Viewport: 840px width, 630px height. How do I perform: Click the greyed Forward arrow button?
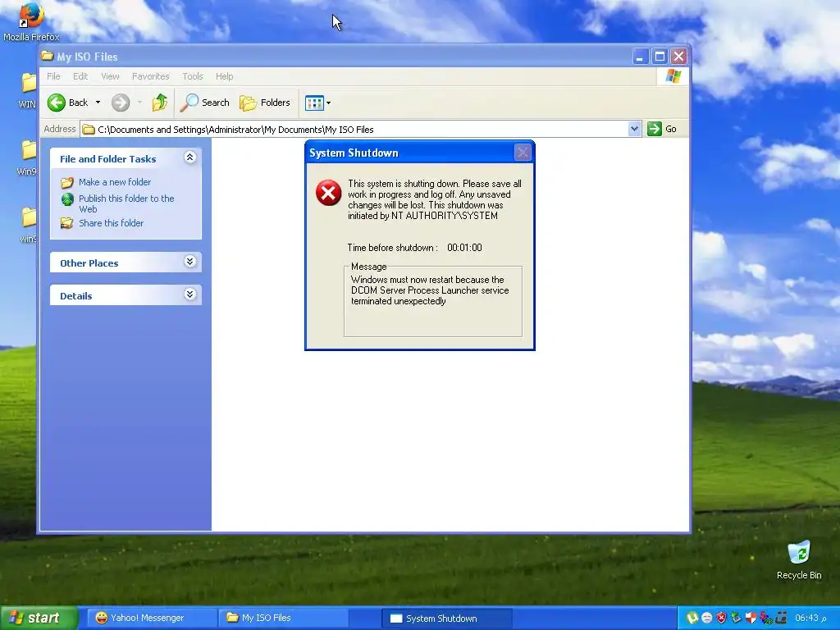(121, 103)
